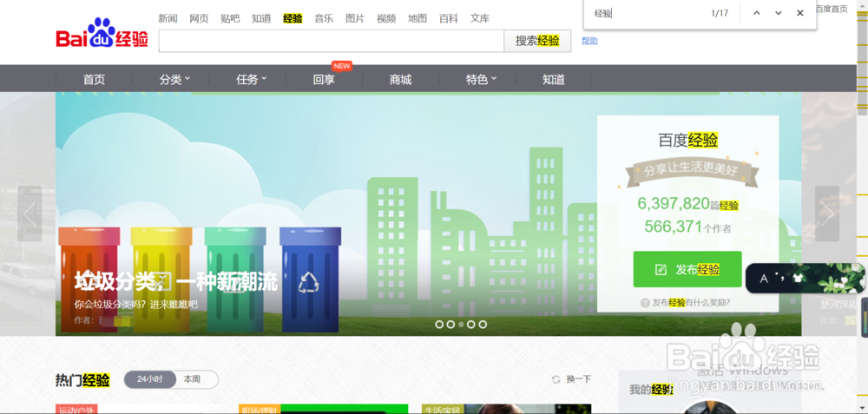Expand the 任务 navigation dropdown
Image resolution: width=868 pixels, height=414 pixels.
252,80
